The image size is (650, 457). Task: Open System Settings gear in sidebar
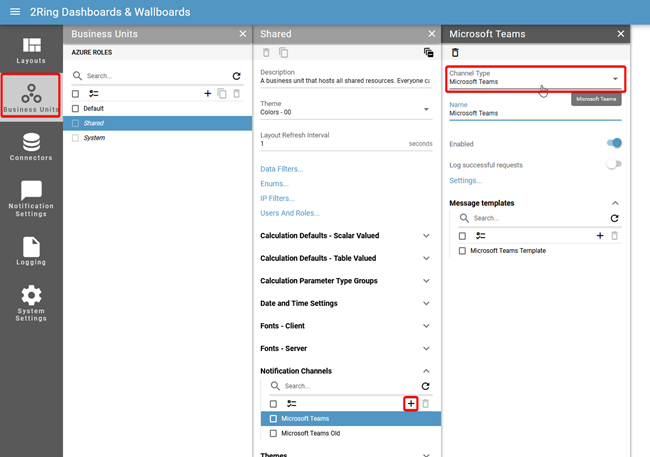(x=31, y=303)
